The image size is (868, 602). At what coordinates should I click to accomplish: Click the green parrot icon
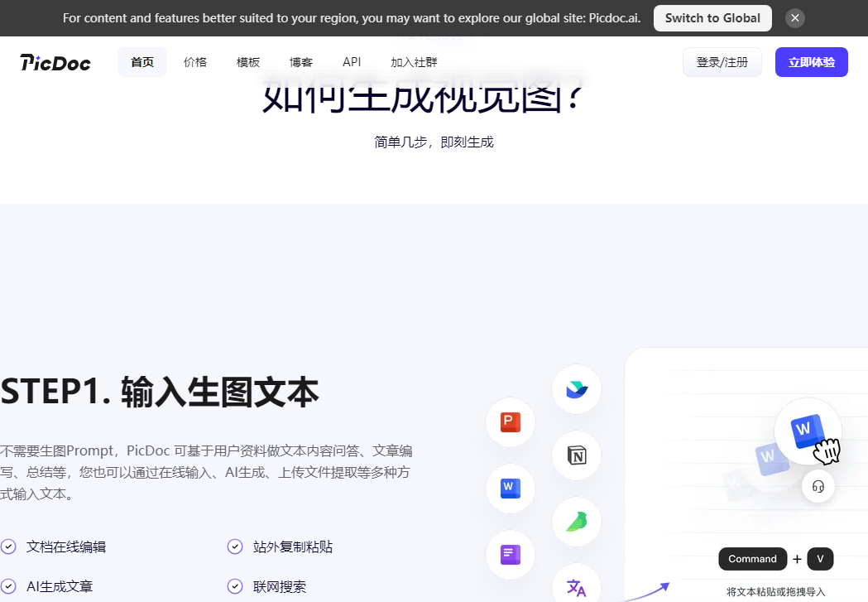point(577,522)
